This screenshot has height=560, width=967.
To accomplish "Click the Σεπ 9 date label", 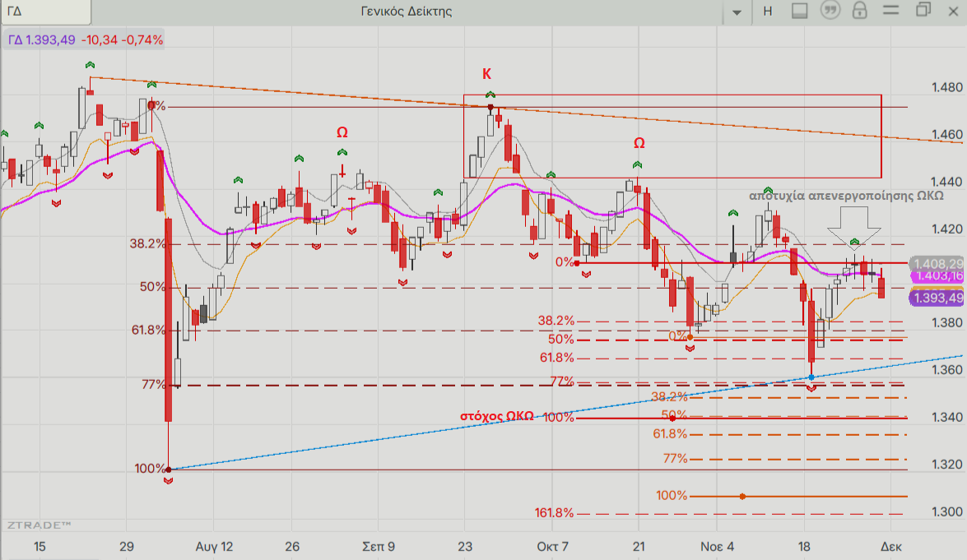I will (x=379, y=547).
